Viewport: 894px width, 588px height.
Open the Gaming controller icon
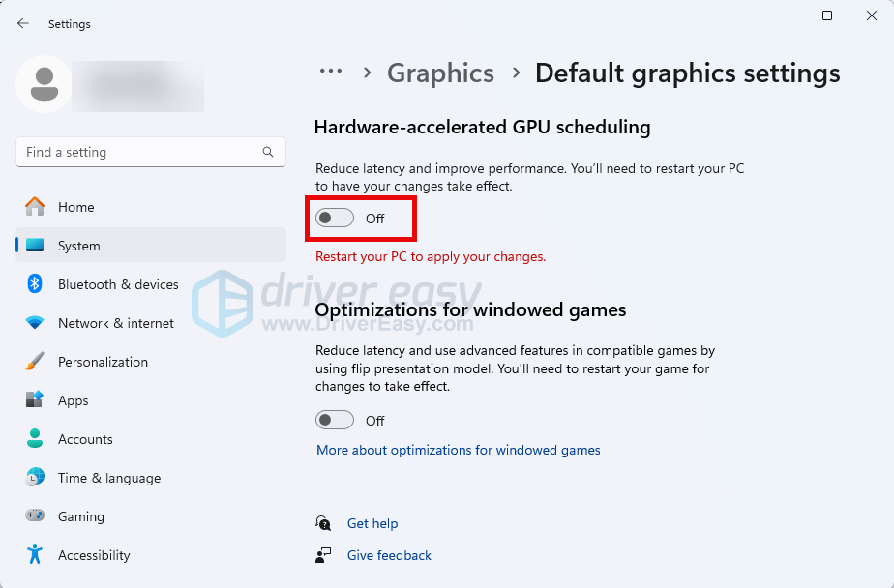click(x=35, y=516)
